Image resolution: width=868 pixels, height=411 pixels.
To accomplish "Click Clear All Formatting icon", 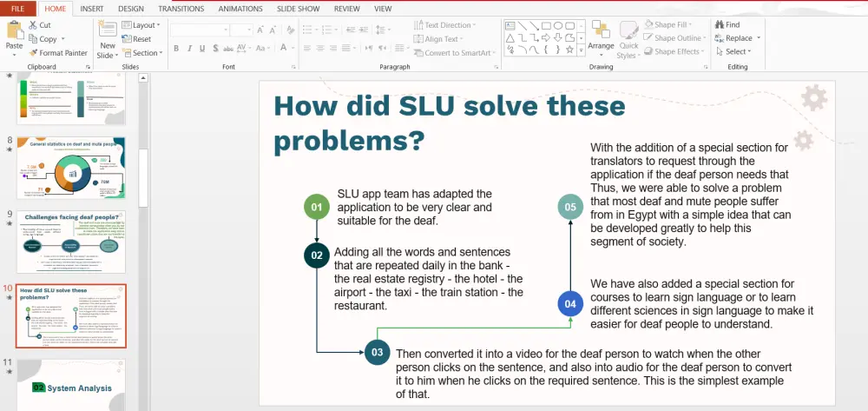I will coord(291,30).
